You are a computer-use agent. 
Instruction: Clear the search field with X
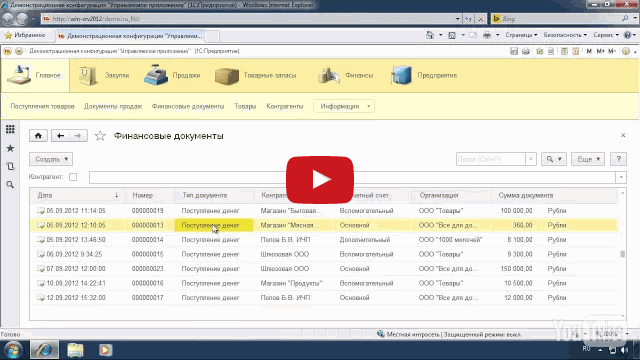530,159
